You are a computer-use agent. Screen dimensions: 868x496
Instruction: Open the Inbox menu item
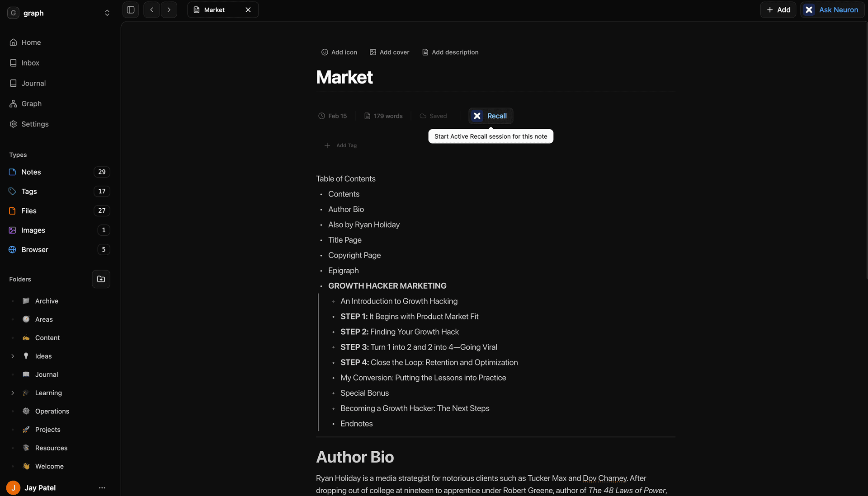tap(30, 63)
